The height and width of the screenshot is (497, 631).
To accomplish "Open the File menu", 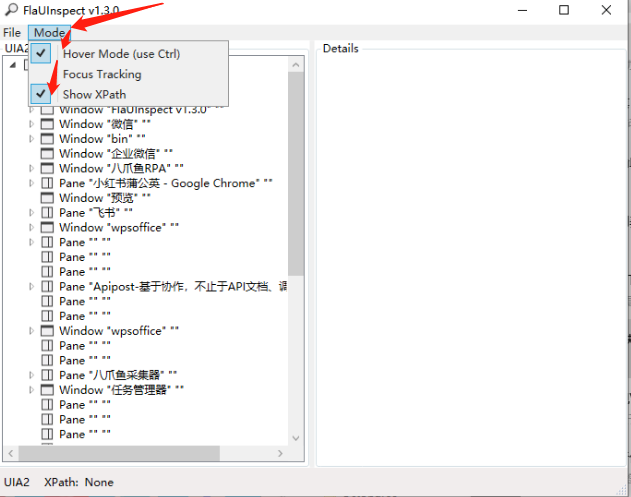I will (x=12, y=33).
